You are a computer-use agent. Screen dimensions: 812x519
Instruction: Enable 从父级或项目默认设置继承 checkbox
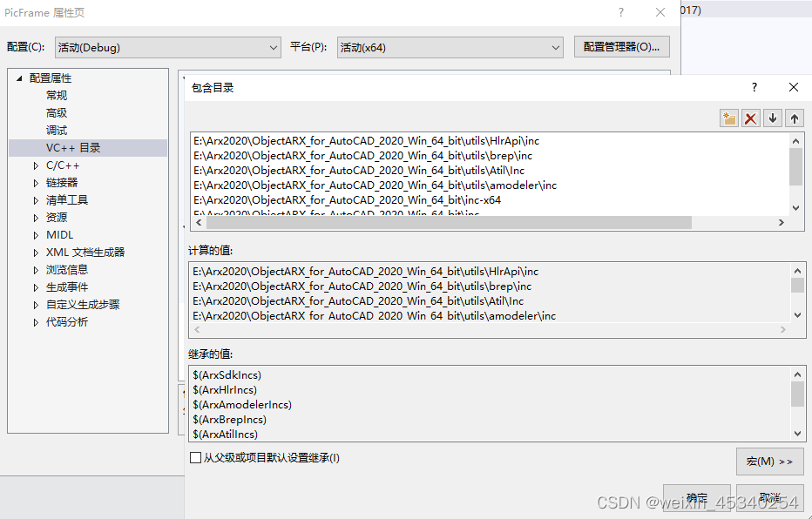tap(195, 456)
